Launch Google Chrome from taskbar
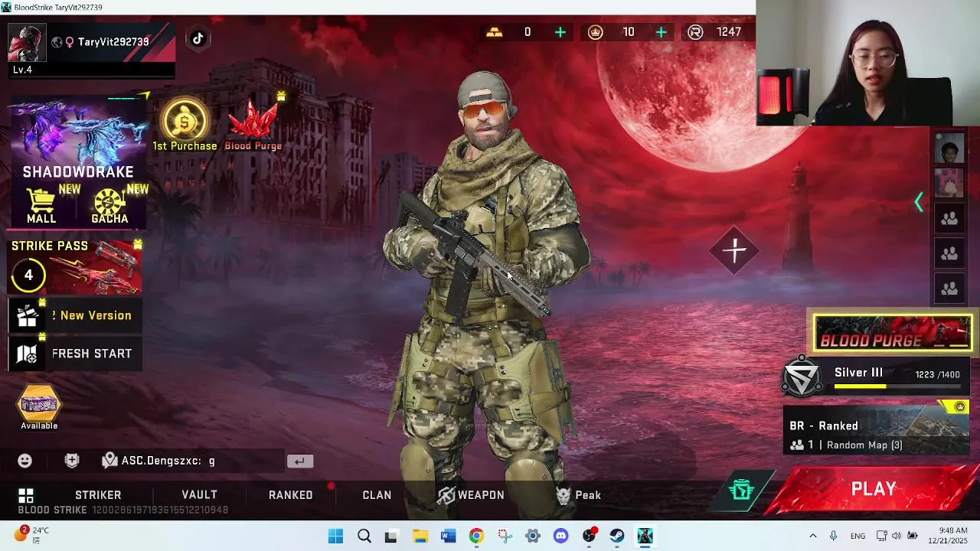 pos(476,536)
